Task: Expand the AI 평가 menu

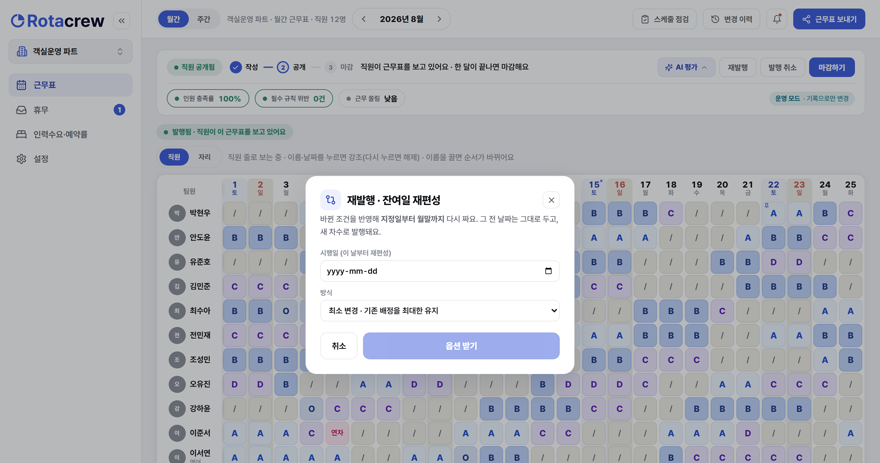Action: point(686,67)
